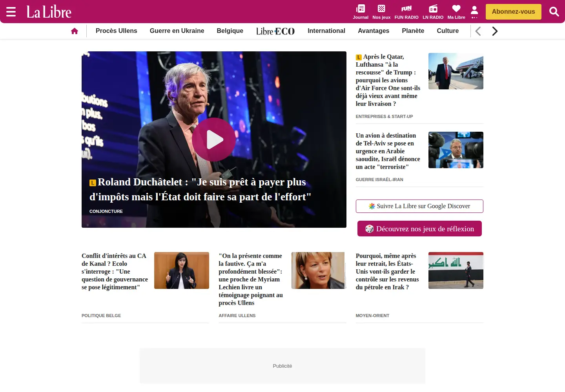
Task: Click Trump Air Force One thumbnail
Action: click(456, 71)
